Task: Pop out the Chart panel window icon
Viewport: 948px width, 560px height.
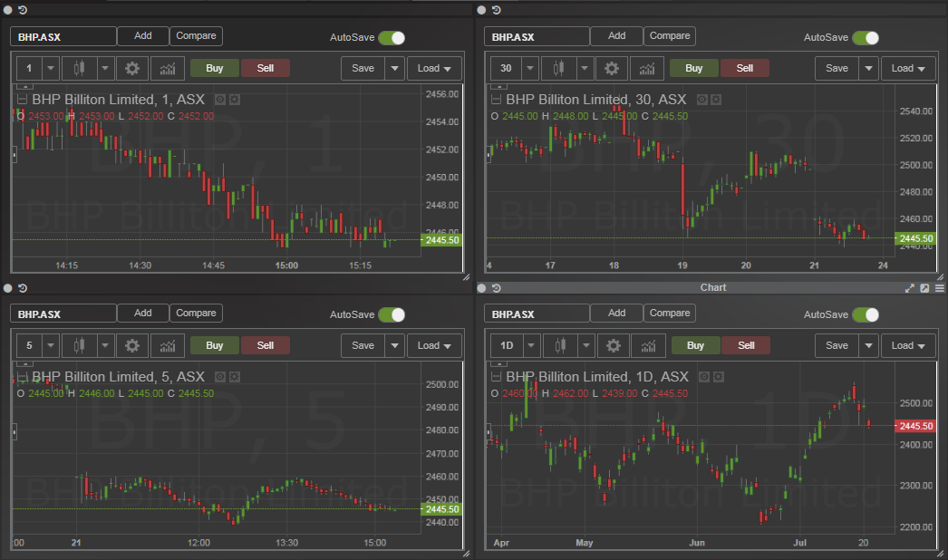Action: click(924, 288)
